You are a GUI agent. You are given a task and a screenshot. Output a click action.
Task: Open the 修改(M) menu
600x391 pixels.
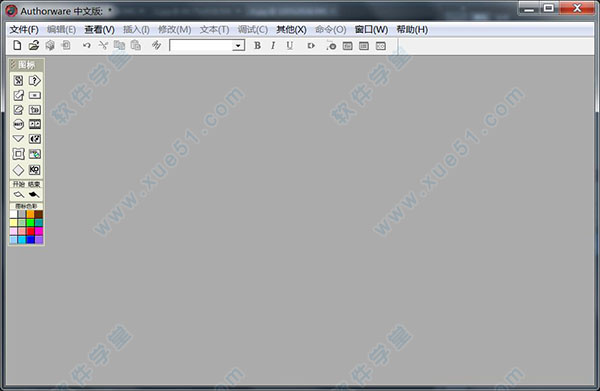pyautogui.click(x=175, y=29)
